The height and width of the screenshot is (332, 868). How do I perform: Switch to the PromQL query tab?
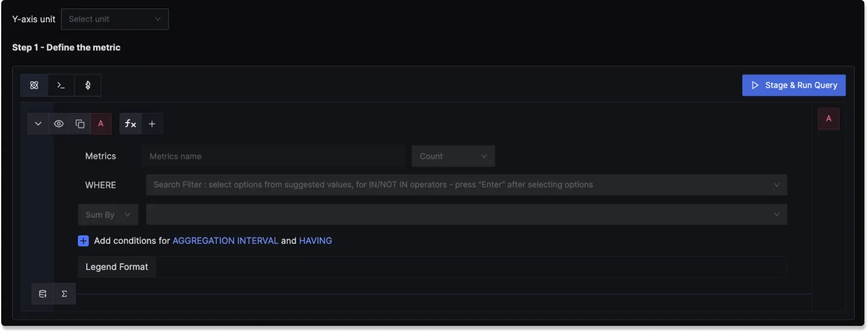pos(88,85)
